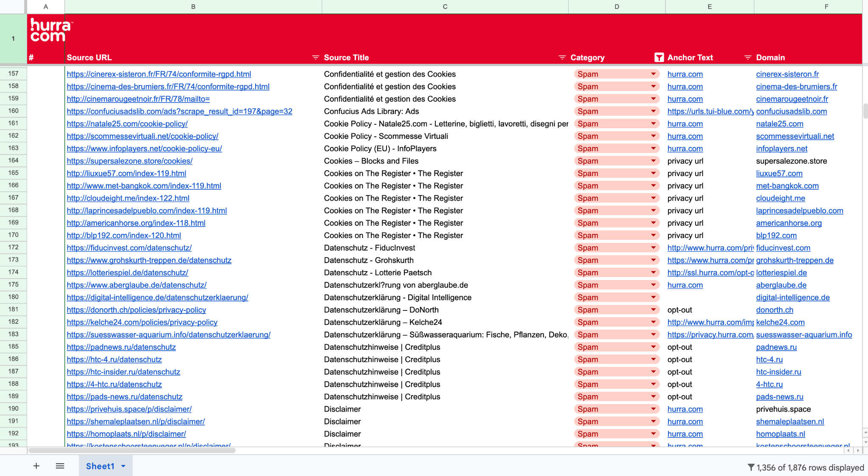Open the donorth.ch privacy-policy URL
The image size is (868, 476).
point(136,310)
